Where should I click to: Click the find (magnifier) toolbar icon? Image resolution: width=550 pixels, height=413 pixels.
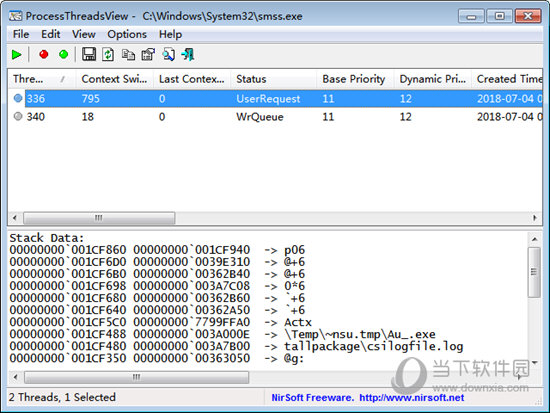[x=169, y=55]
